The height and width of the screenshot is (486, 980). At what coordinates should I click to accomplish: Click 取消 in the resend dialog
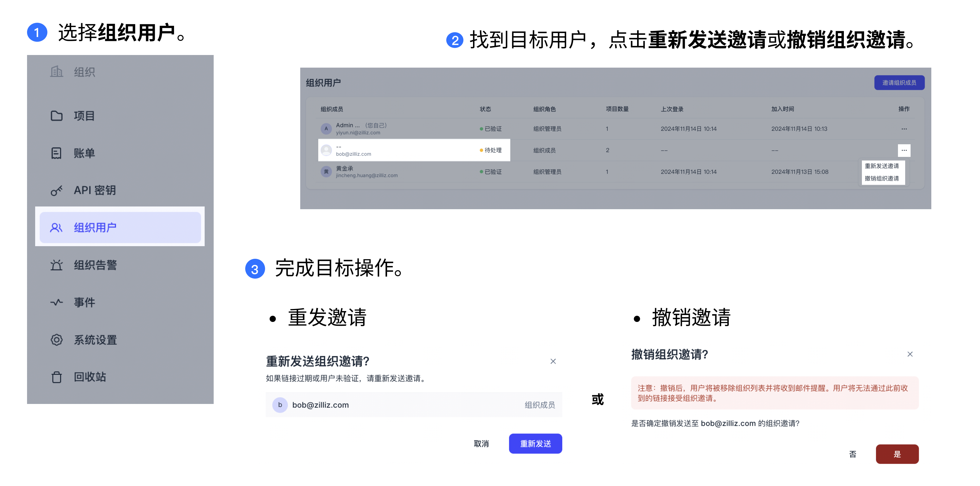click(x=481, y=443)
